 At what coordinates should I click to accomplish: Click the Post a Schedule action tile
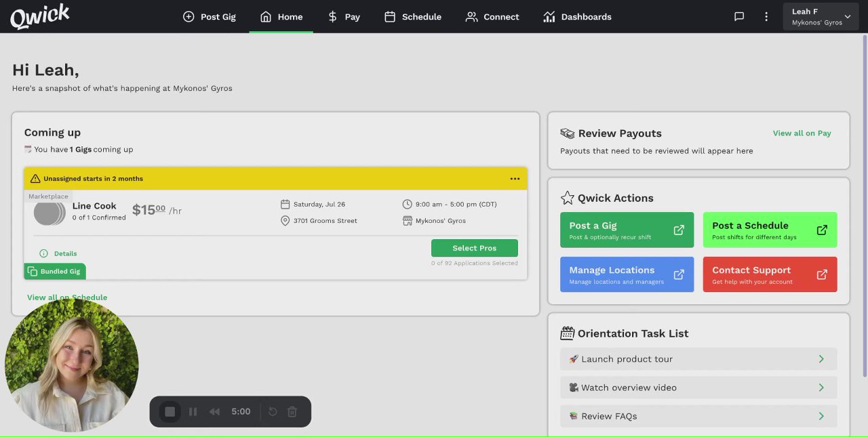770,230
